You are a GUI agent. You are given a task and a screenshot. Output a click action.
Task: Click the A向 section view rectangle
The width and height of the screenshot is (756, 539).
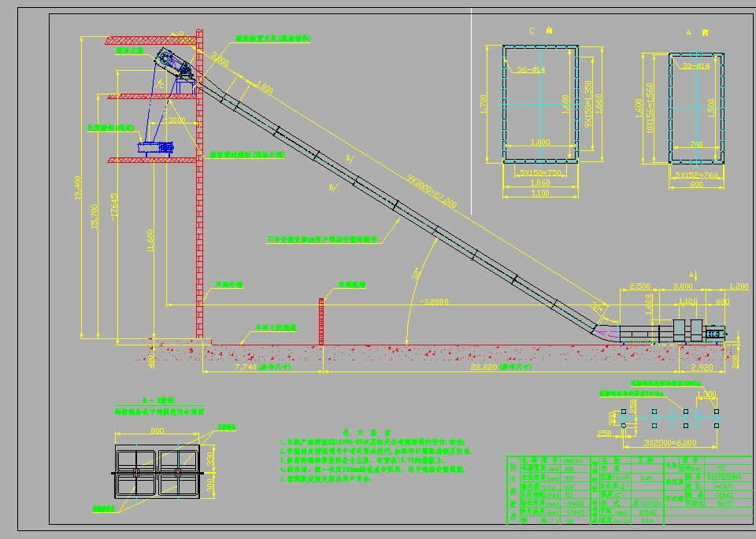696,106
